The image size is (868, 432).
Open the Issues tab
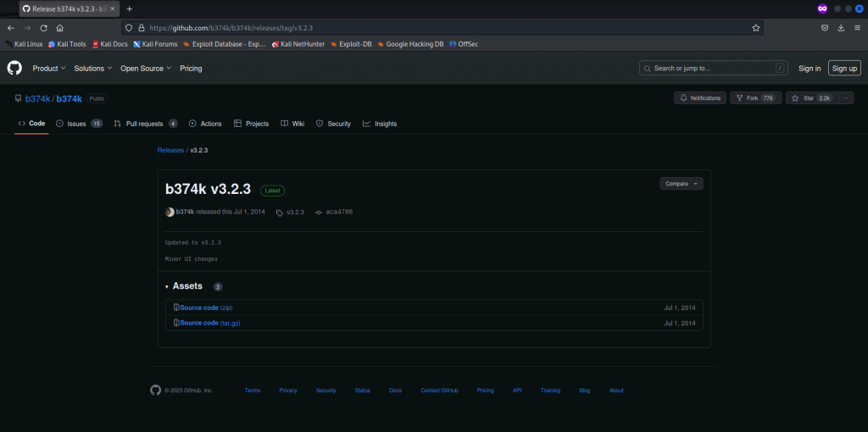click(79, 124)
